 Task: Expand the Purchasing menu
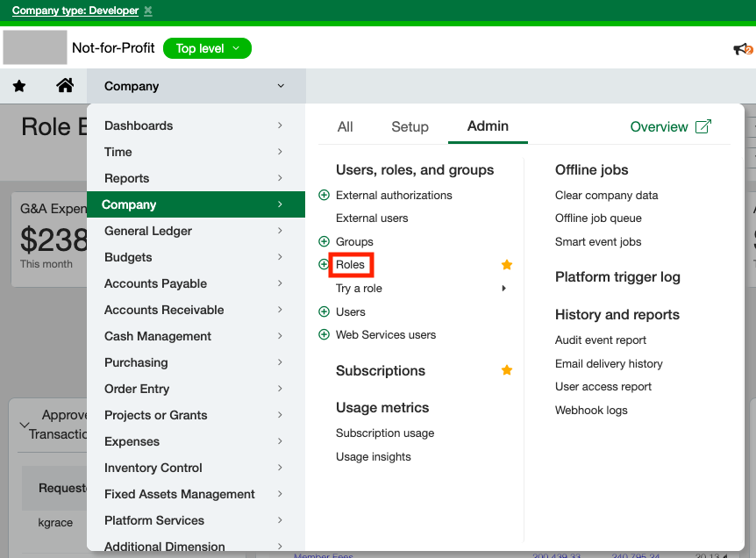(196, 362)
